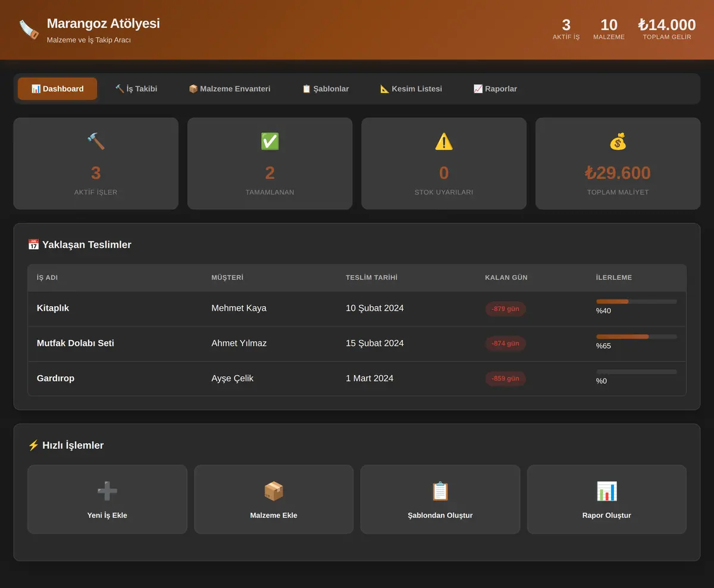The image size is (714, 588).
Task: Click the clipboard icon for Şablondan Oluştur
Action: [x=440, y=491]
